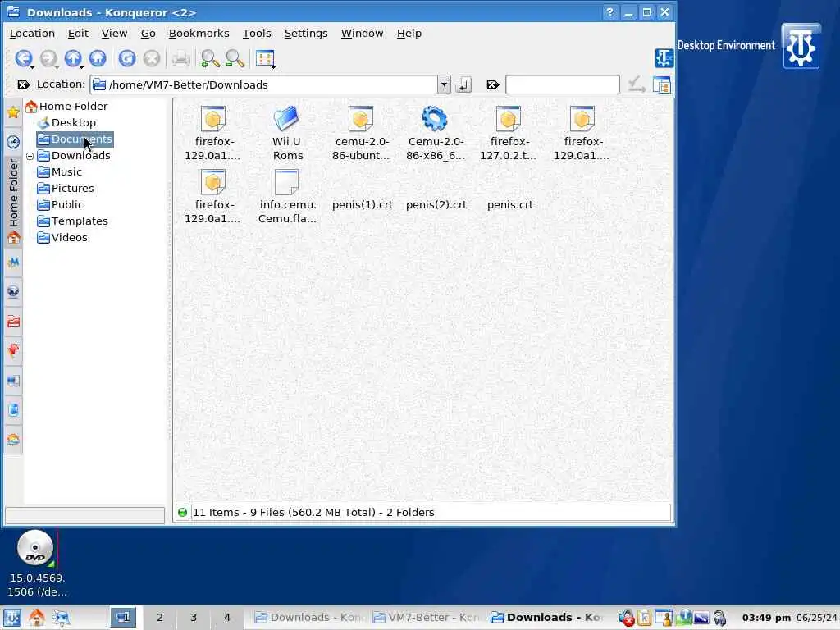Screen dimensions: 840x630
Task: Click the taskbar home folder icon
Action: 36,617
